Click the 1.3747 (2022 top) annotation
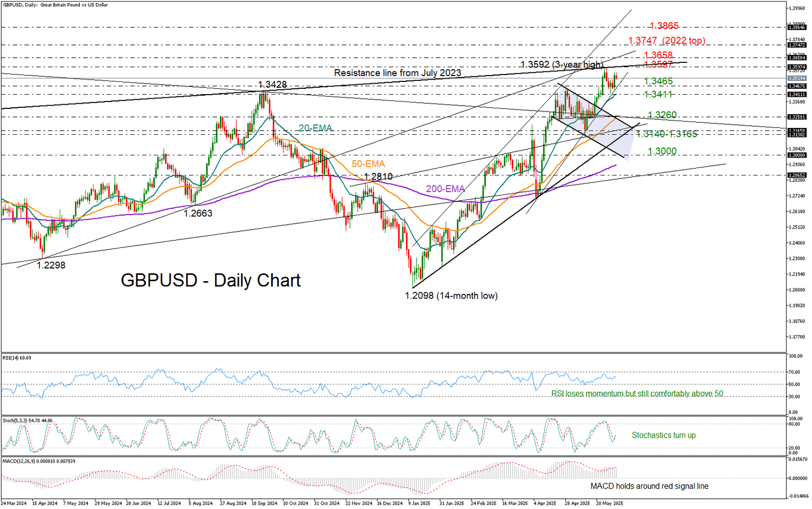The image size is (812, 509). (x=668, y=41)
